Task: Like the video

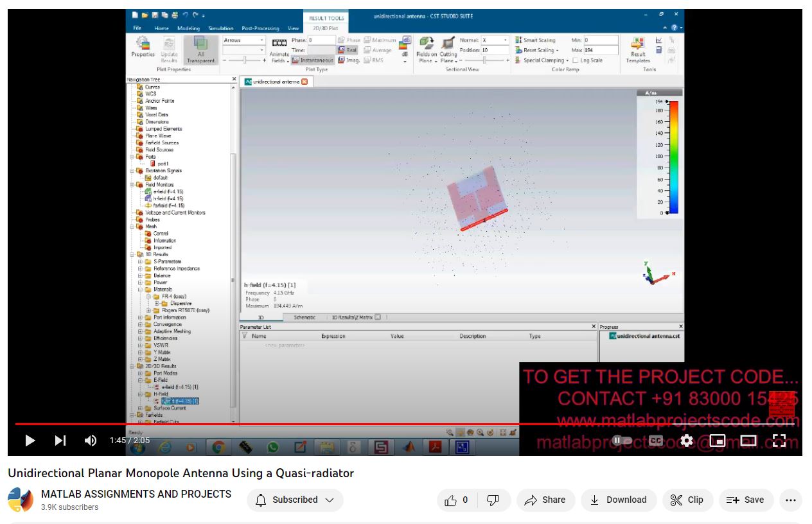Action: click(x=456, y=500)
